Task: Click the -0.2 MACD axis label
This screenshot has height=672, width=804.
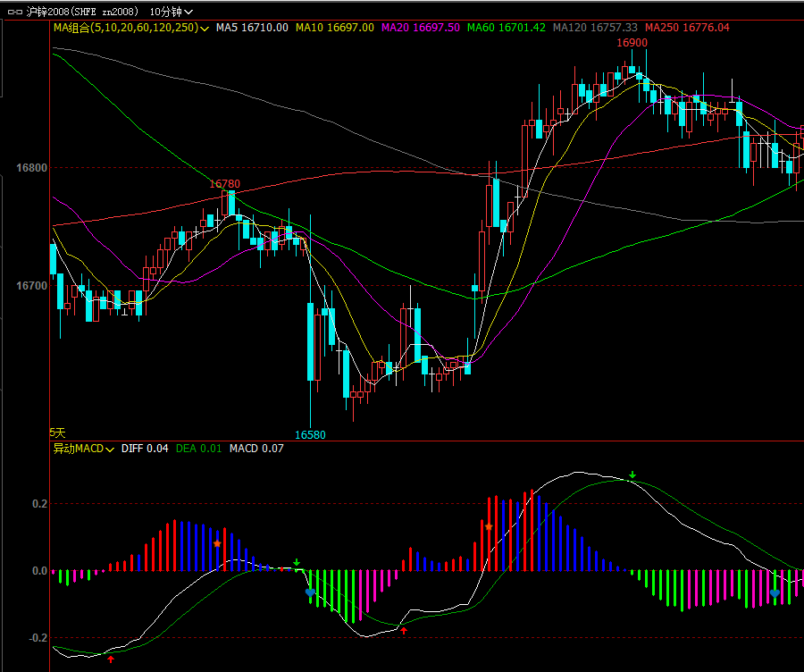Action: click(x=38, y=638)
